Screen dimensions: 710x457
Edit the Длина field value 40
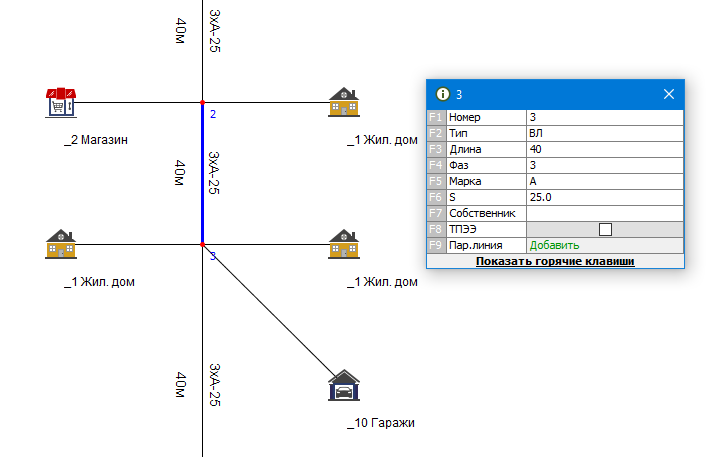click(x=605, y=149)
